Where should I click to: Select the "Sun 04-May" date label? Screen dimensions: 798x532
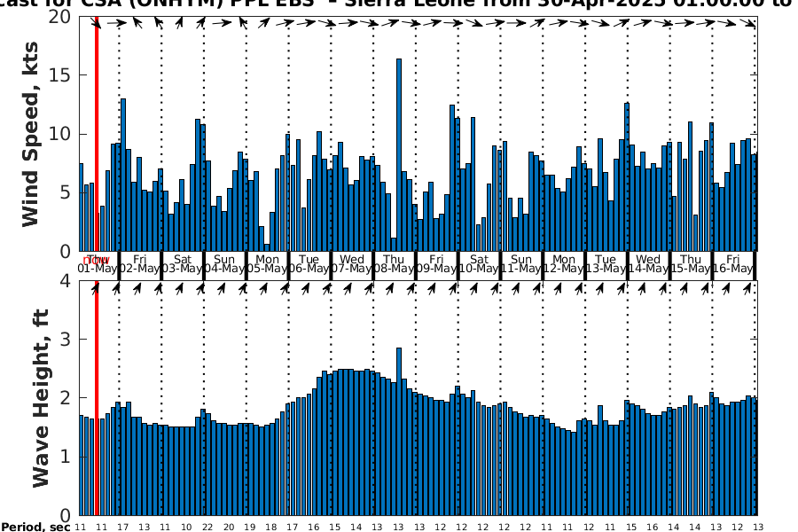coord(224,264)
